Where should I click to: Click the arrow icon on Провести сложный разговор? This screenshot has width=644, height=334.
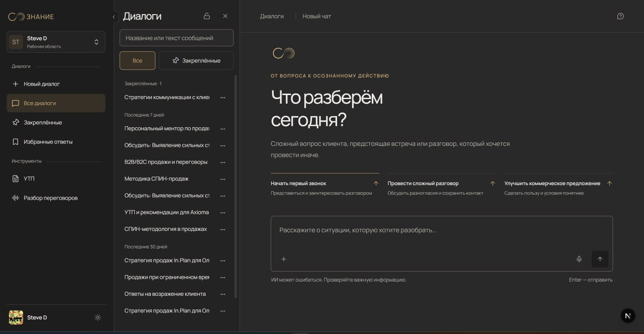(493, 184)
